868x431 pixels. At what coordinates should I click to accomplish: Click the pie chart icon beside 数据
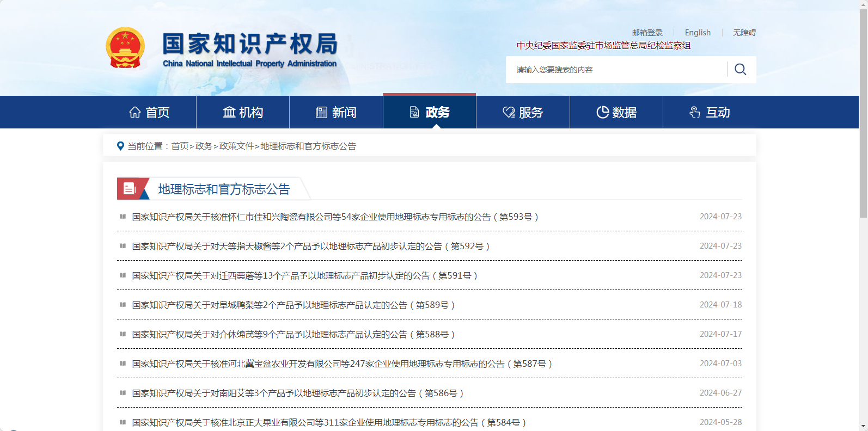tap(603, 112)
